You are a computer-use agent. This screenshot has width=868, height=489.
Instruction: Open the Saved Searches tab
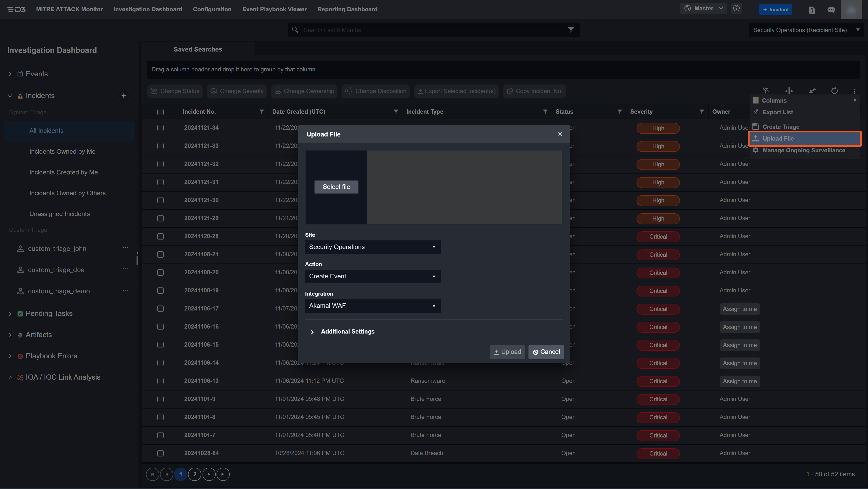pos(198,49)
